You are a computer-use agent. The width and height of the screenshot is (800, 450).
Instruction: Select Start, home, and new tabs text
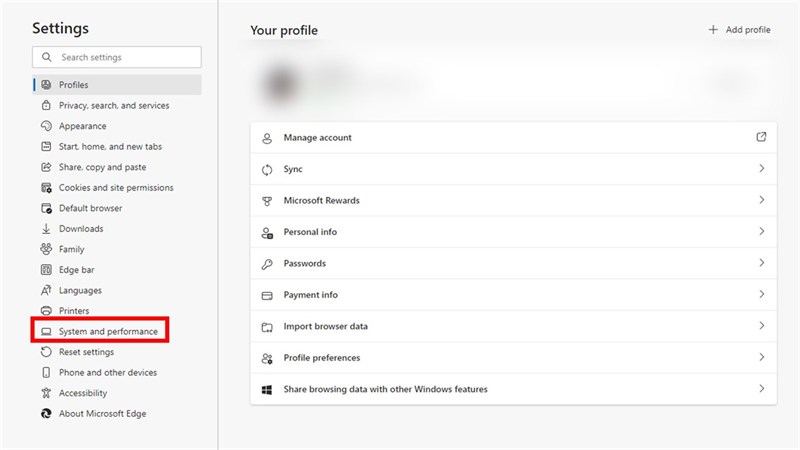110,146
